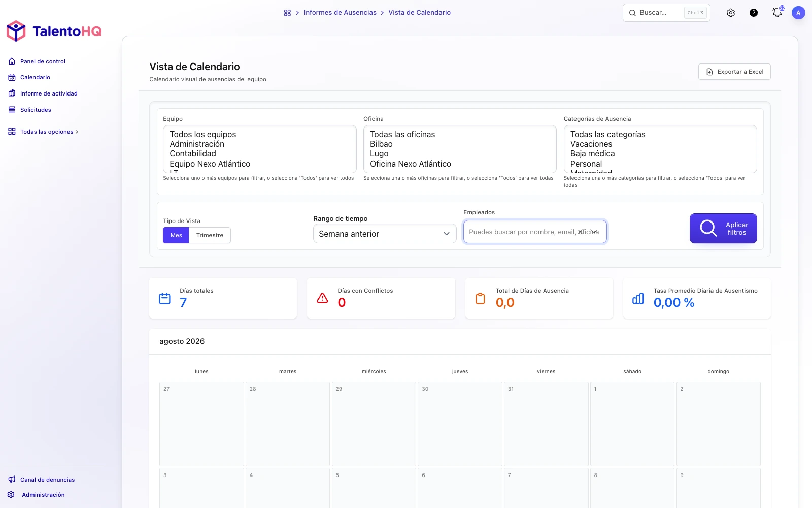Follow the Informes de Ausencias breadcrumb
The image size is (812, 508).
point(340,13)
